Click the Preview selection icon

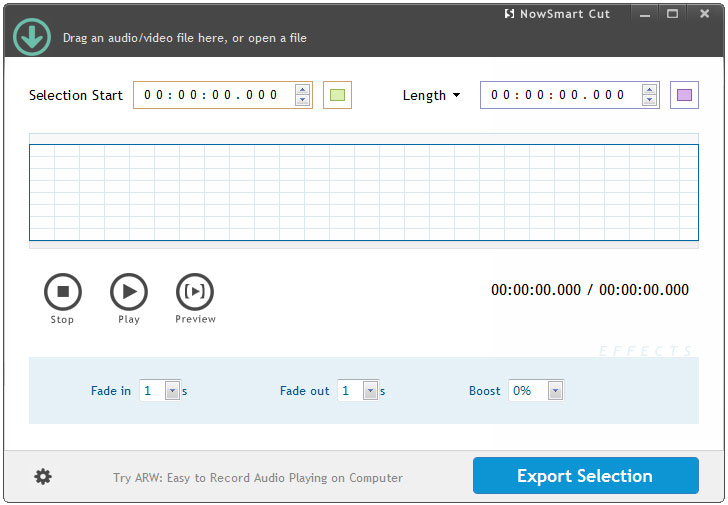(195, 292)
